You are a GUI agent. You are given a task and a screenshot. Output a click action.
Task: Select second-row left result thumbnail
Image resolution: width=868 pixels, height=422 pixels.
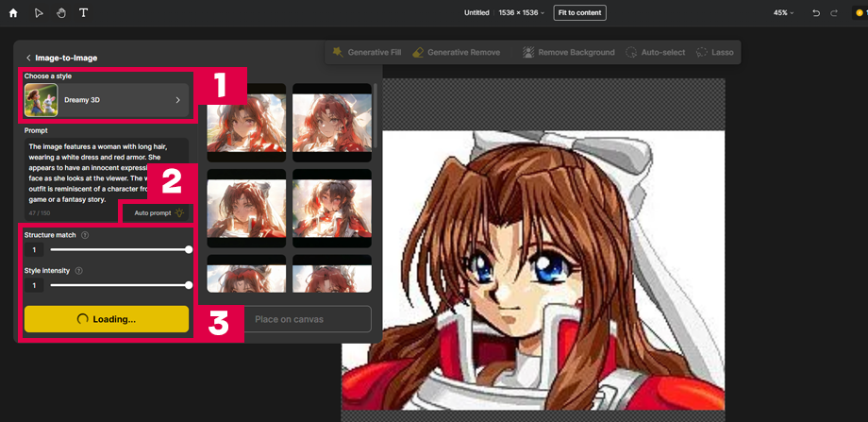coord(246,209)
